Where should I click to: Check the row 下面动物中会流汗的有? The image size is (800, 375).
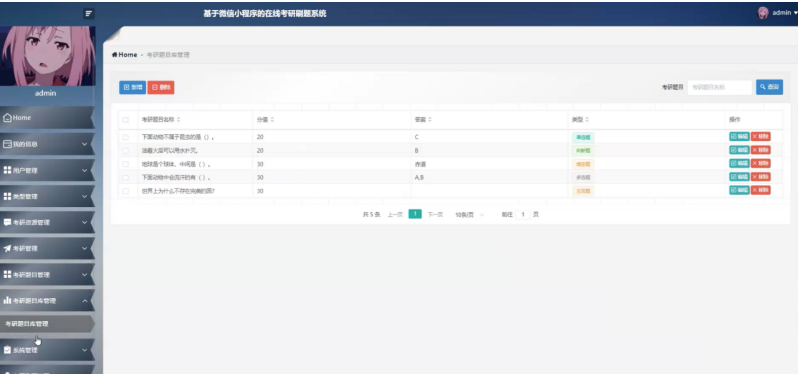coord(126,178)
